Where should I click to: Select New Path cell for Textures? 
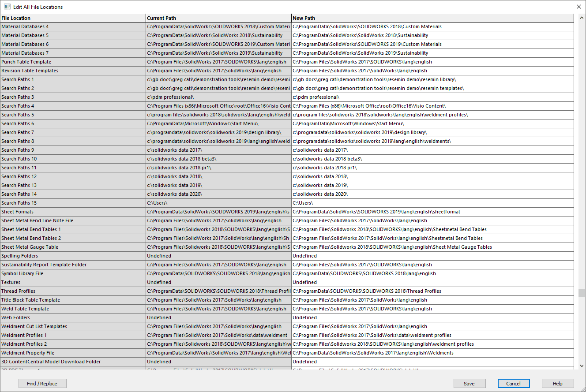click(432, 282)
